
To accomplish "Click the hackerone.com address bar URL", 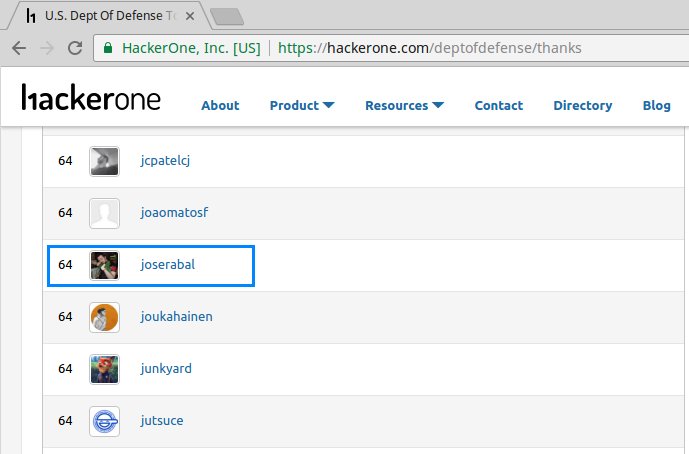I will (430, 48).
